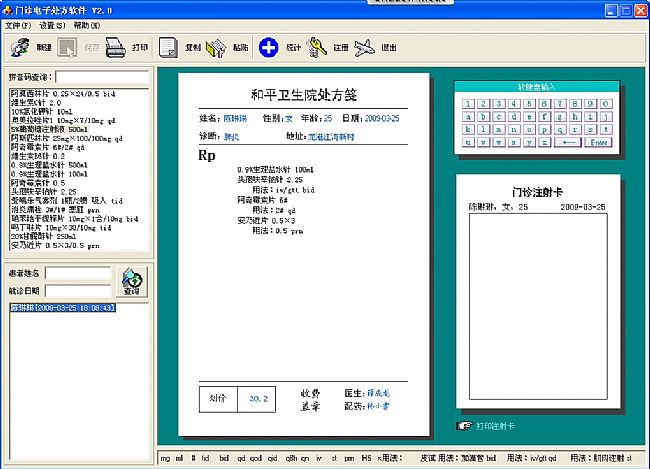The width and height of the screenshot is (650, 469).
Task: Open 统计 (Statistics) with the blue plus icon
Action: (269, 46)
